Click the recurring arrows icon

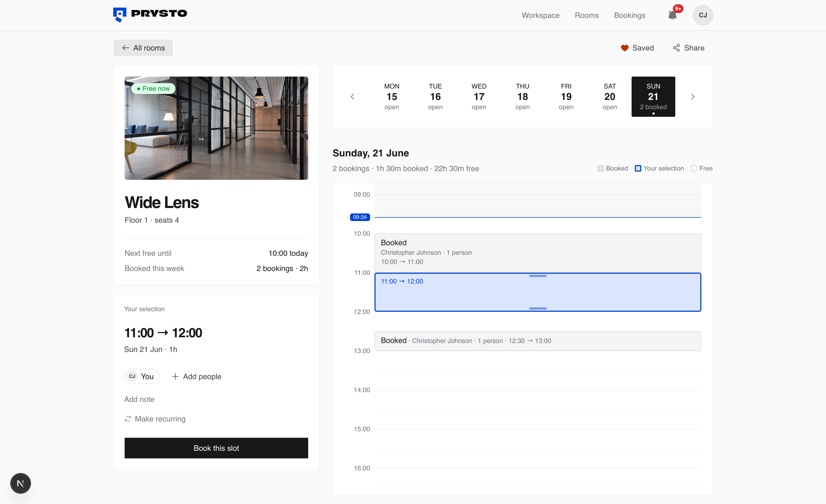click(x=128, y=419)
